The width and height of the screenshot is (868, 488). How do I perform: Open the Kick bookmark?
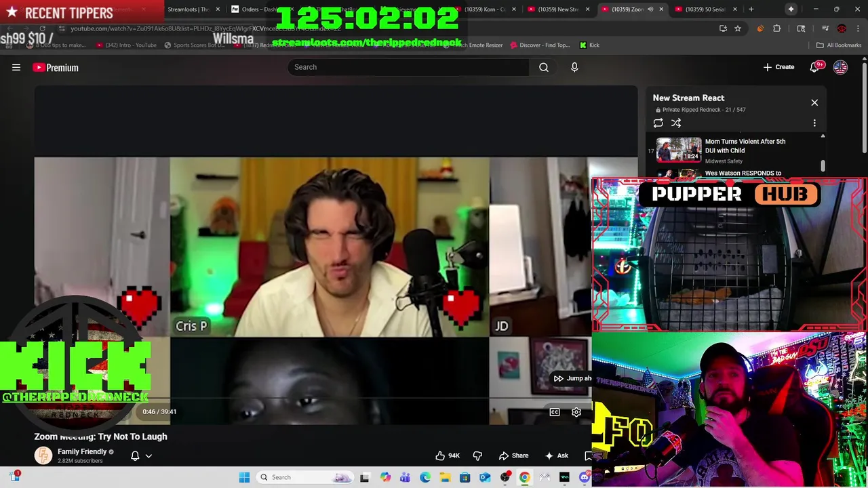589,45
